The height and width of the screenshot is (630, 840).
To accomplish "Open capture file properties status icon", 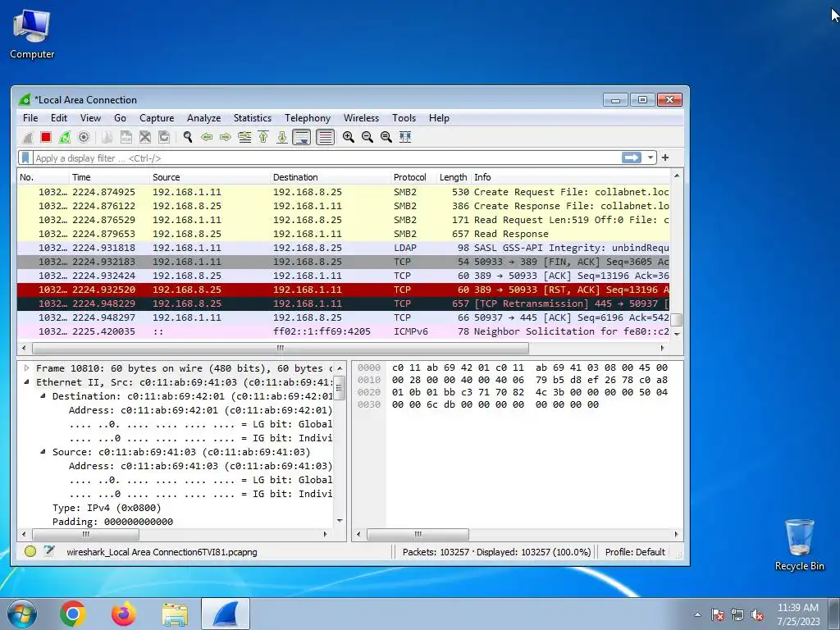I will point(48,551).
